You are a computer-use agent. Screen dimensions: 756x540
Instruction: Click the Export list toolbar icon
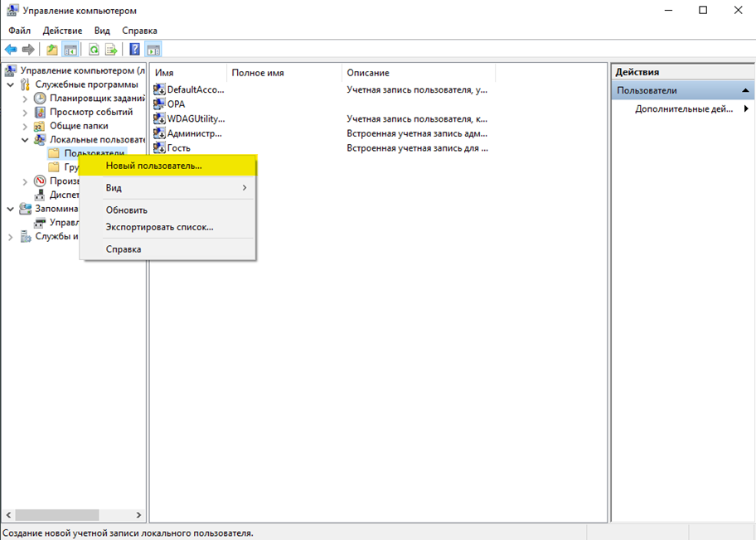coord(111,50)
